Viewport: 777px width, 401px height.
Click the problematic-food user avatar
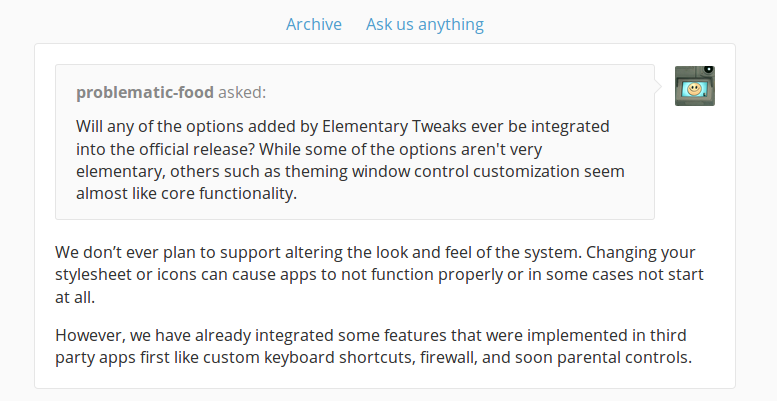[x=695, y=86]
